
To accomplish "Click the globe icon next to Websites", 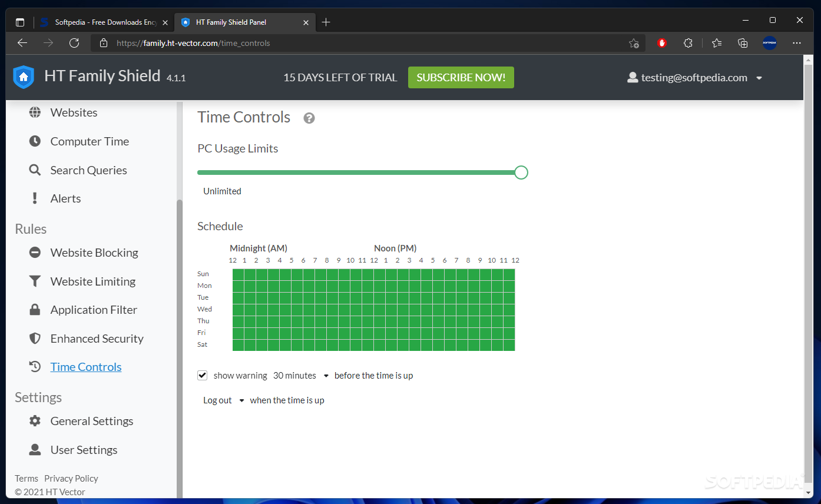I will 35,112.
